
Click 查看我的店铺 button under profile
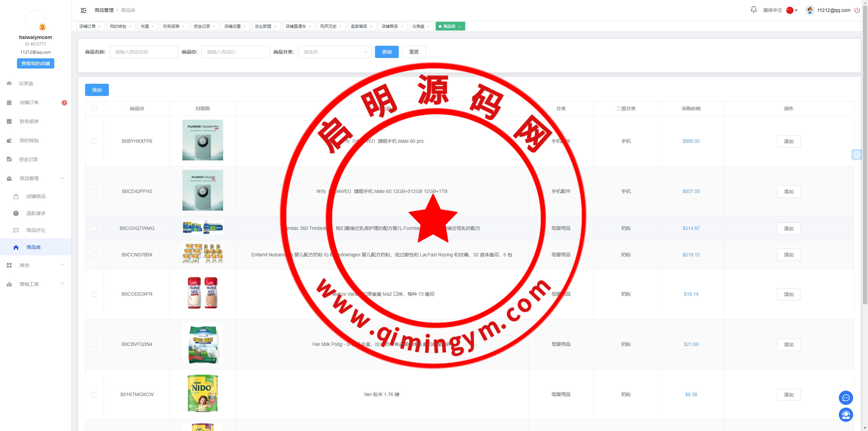pos(36,63)
